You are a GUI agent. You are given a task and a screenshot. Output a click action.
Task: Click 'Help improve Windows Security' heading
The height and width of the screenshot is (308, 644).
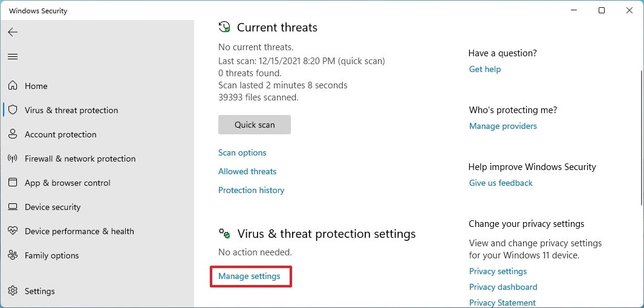click(x=532, y=167)
